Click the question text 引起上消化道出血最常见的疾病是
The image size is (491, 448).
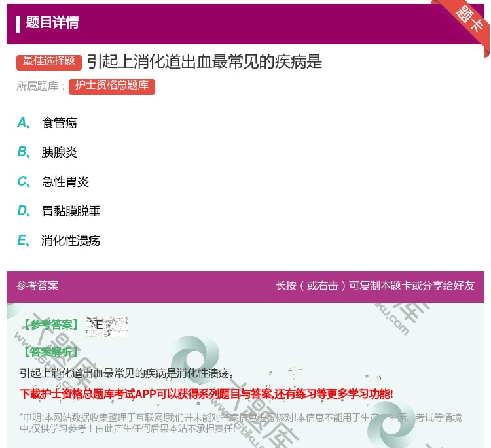pyautogui.click(x=204, y=61)
